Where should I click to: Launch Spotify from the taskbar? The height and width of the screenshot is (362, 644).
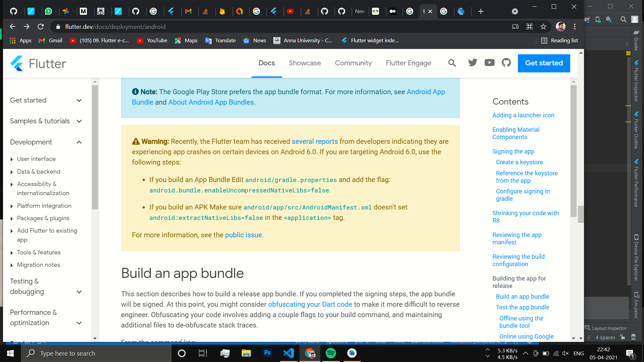click(331, 353)
